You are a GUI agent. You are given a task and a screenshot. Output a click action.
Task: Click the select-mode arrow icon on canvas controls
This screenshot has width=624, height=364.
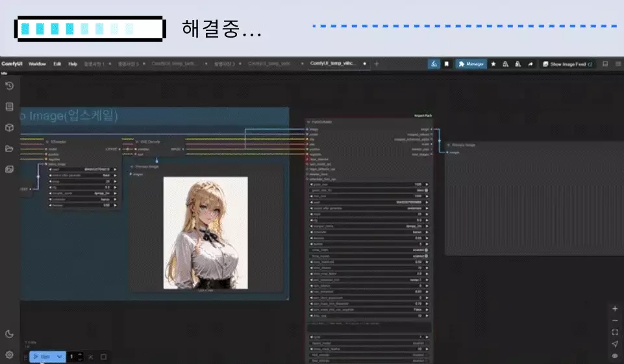(615, 344)
